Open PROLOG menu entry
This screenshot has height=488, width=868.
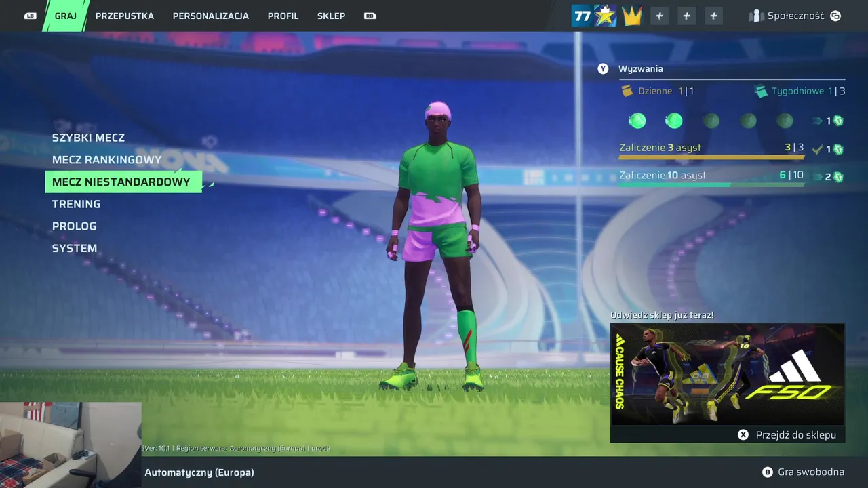click(74, 226)
